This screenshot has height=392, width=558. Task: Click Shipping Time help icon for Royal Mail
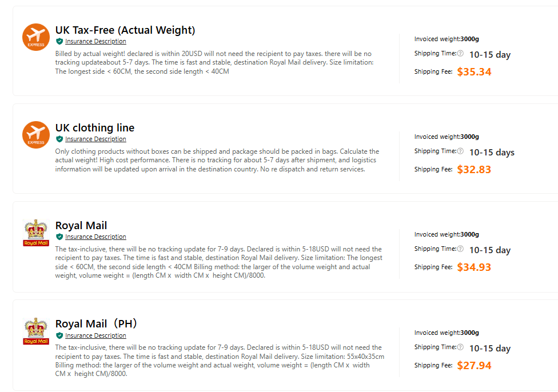pos(460,249)
